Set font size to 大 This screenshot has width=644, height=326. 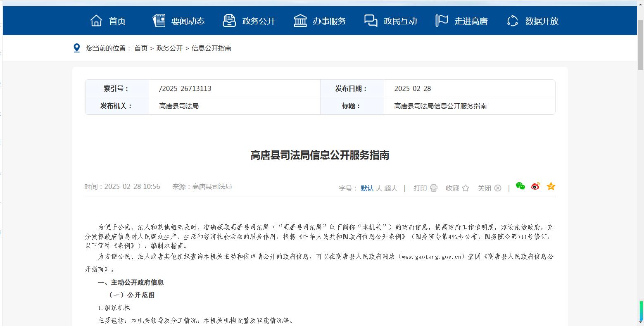(379, 188)
